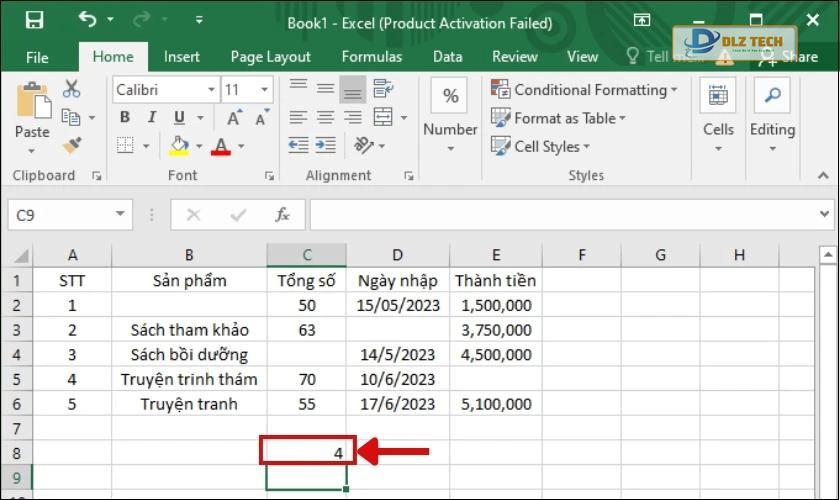Image resolution: width=840 pixels, height=500 pixels.
Task: Click Decrease Font Size icon
Action: pyautogui.click(x=261, y=117)
